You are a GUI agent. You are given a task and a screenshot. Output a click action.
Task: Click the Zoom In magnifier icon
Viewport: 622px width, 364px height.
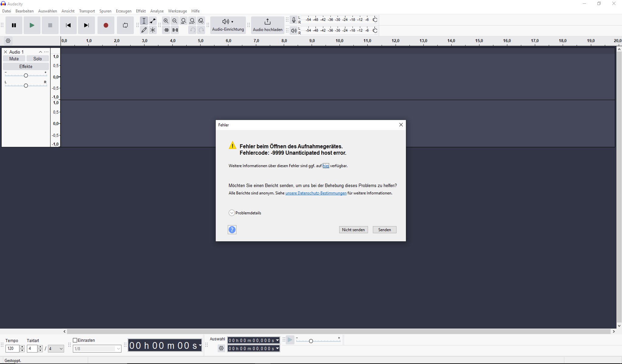click(x=166, y=21)
